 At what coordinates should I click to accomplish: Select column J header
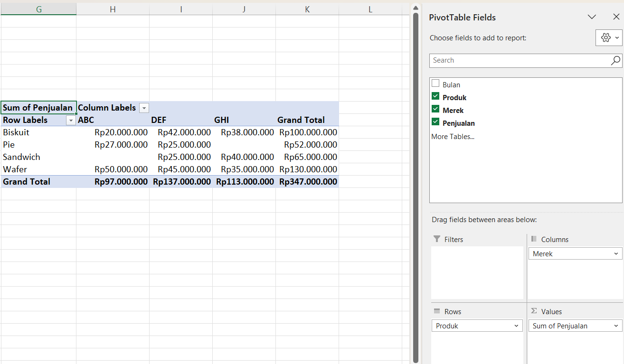[x=244, y=9]
